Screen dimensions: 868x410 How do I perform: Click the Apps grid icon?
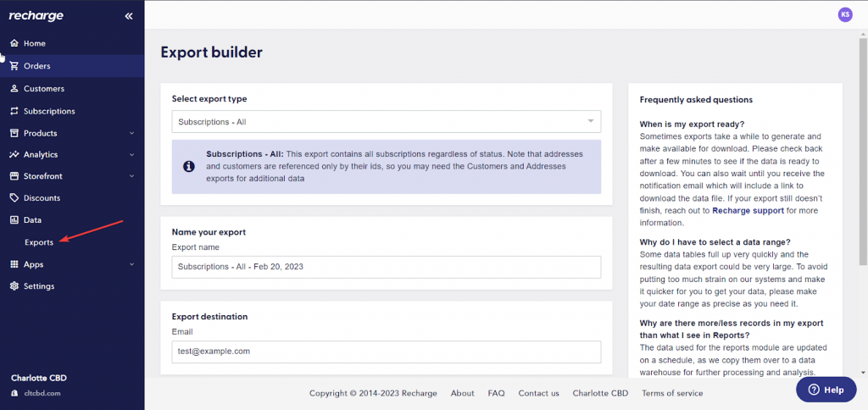pos(14,264)
